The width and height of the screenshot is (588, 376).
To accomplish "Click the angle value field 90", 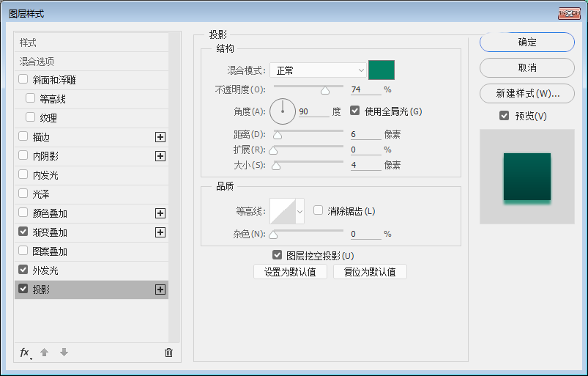I will [314, 111].
